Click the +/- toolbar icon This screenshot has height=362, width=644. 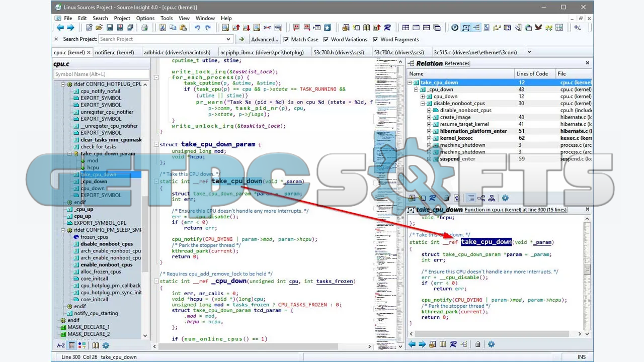(x=578, y=28)
